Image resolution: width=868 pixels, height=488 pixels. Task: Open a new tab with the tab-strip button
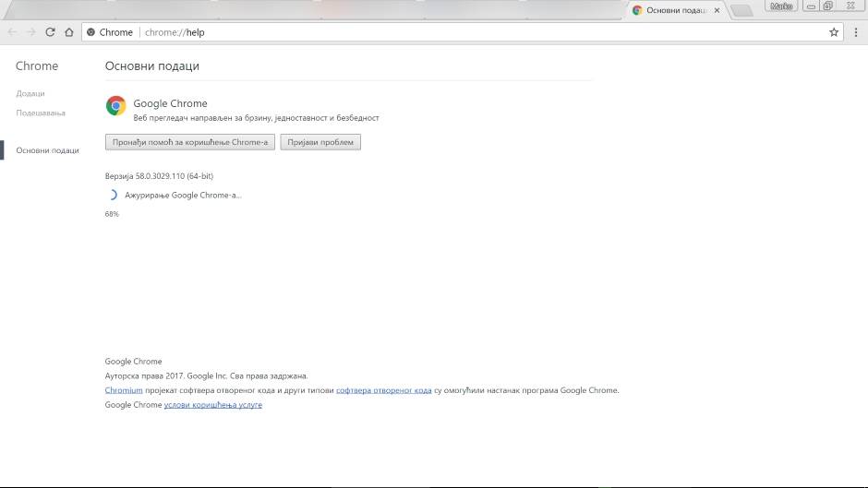[741, 11]
